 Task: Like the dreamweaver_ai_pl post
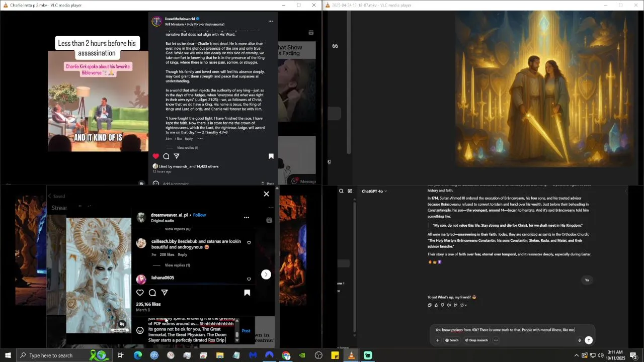[x=140, y=293]
